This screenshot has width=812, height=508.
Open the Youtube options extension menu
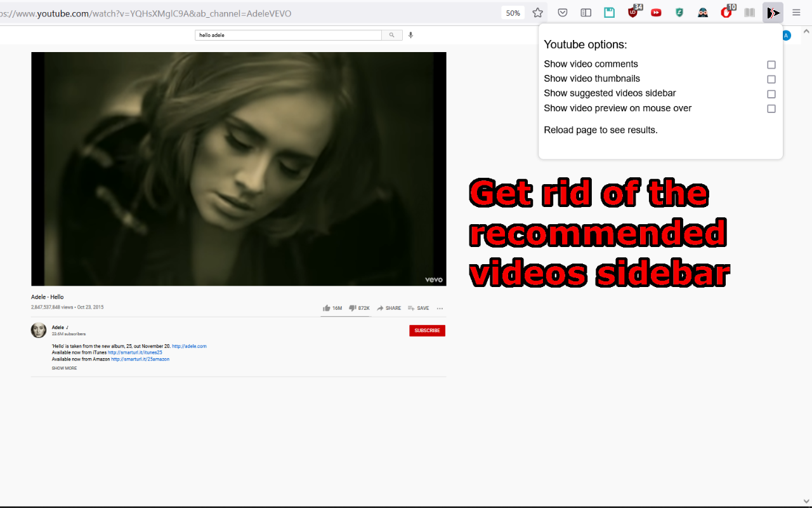pyautogui.click(x=772, y=12)
